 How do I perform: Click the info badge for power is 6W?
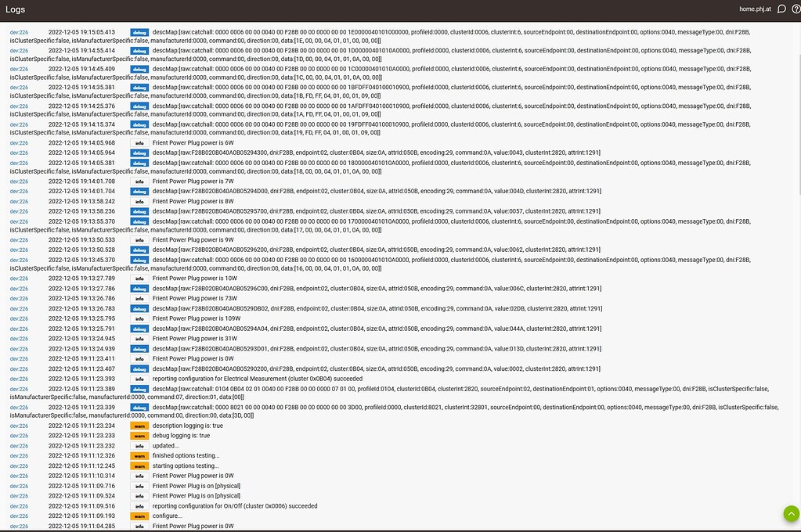[x=139, y=143]
